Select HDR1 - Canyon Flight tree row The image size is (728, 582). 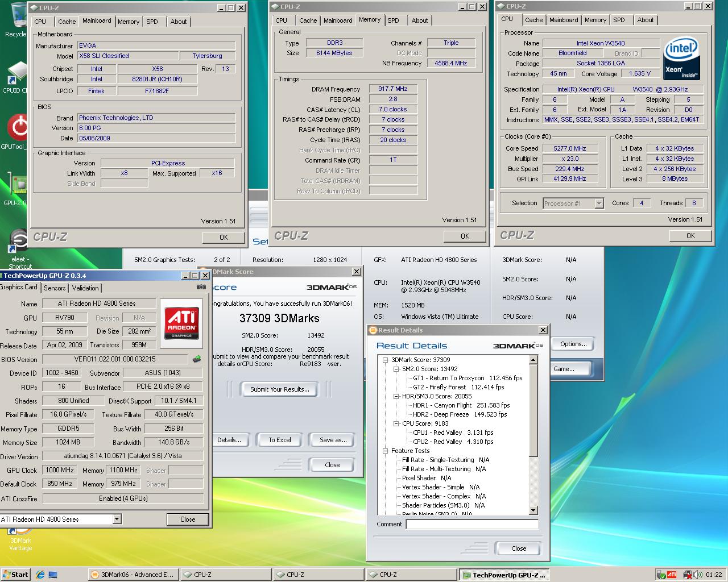[461, 405]
